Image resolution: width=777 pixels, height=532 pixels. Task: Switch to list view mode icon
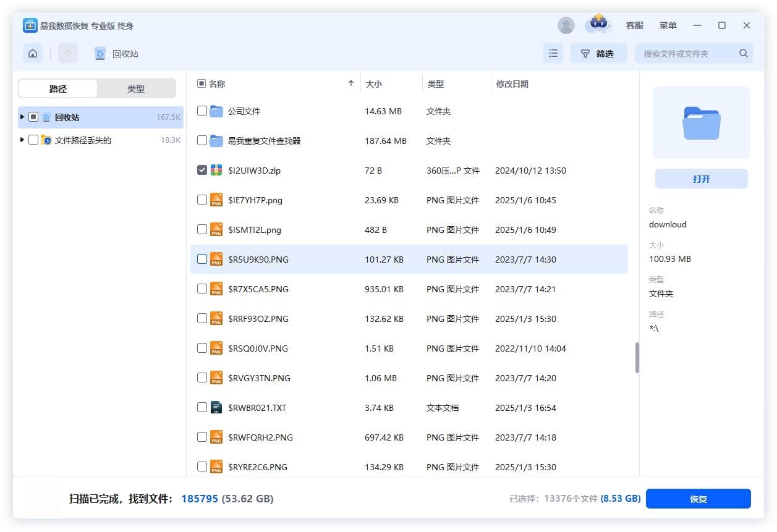(553, 54)
